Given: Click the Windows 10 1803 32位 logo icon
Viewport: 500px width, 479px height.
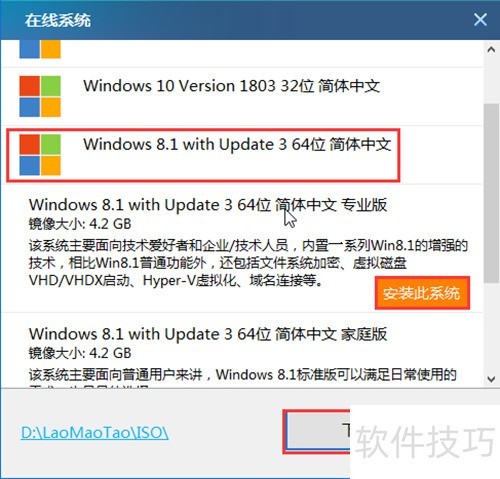Looking at the screenshot, I should click(40, 96).
